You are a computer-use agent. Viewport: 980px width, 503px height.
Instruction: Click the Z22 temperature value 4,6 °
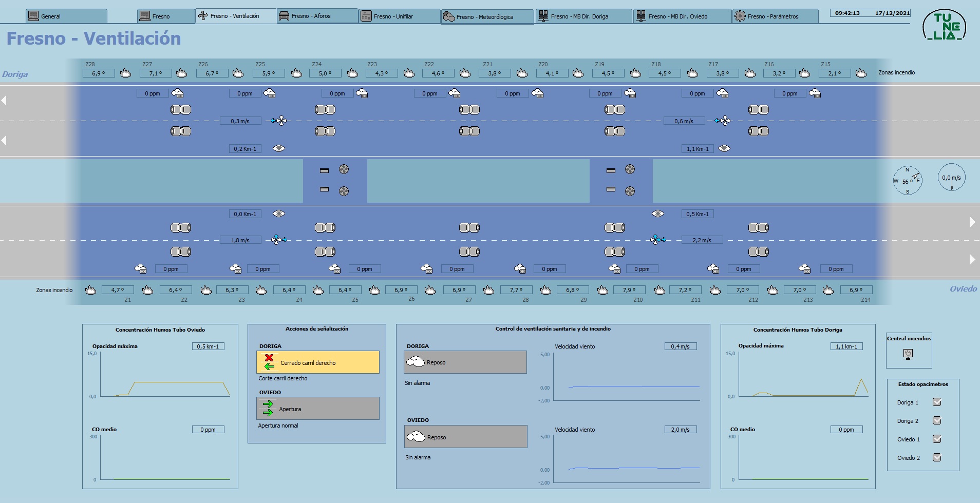438,73
